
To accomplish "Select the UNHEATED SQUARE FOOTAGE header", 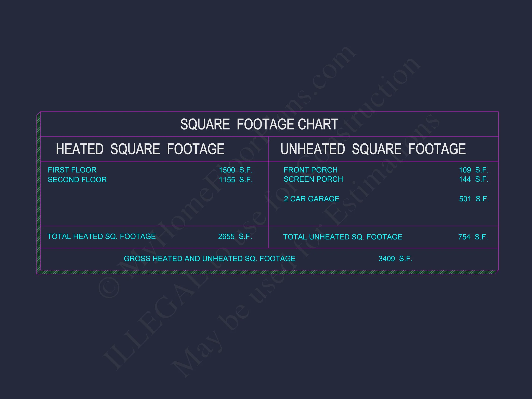I will pyautogui.click(x=373, y=149).
